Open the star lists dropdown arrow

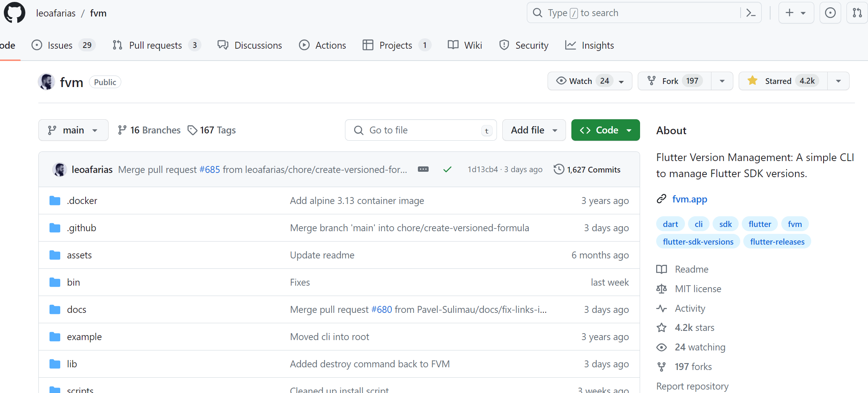click(838, 81)
